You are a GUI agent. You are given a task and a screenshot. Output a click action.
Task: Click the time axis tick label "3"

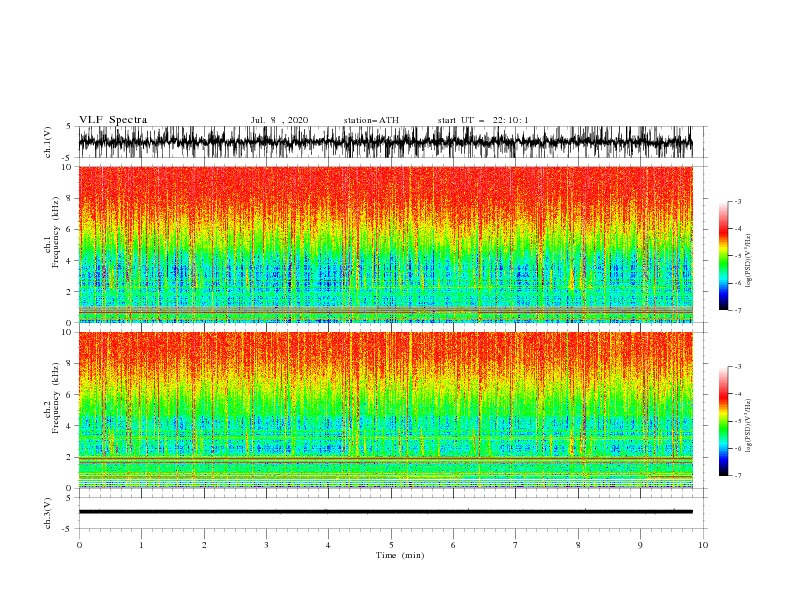[266, 545]
